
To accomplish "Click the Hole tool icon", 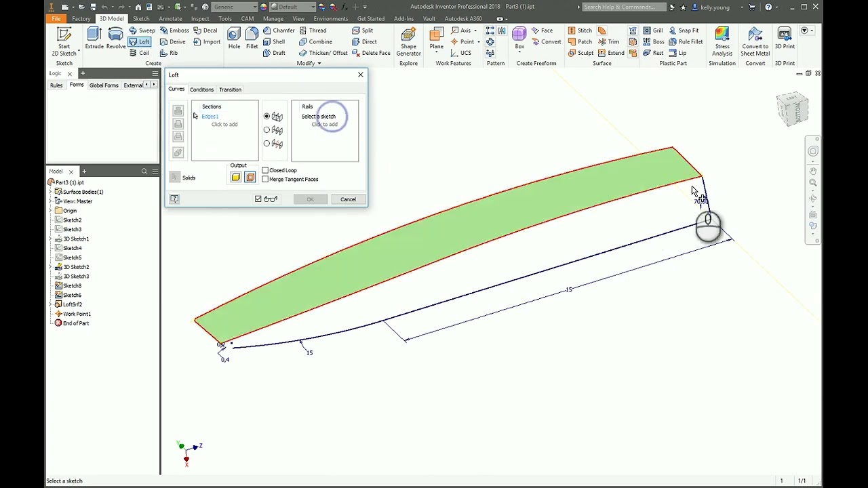I will 234,35.
